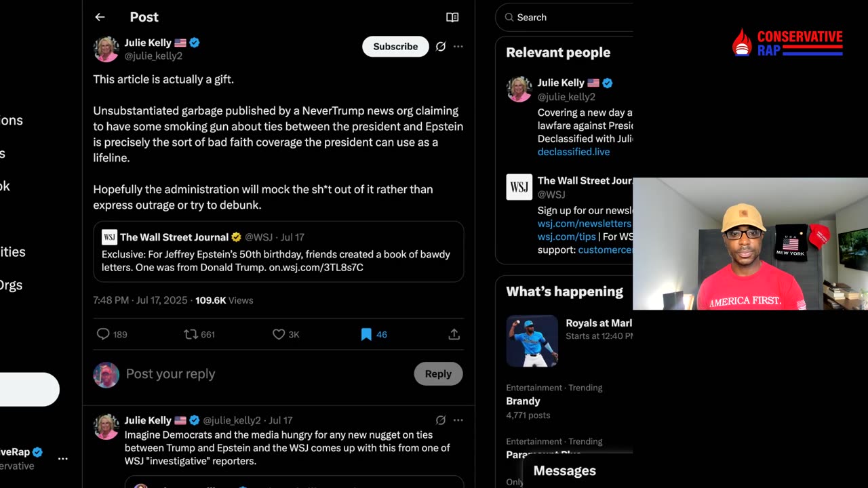
Task: Click Grok icon beside Subscribe button
Action: click(x=441, y=46)
